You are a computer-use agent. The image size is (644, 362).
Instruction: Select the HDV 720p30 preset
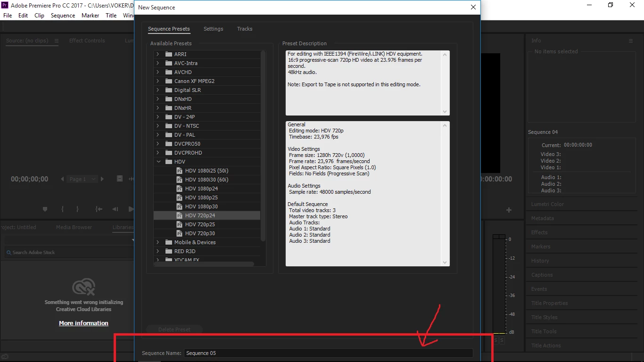(206, 233)
